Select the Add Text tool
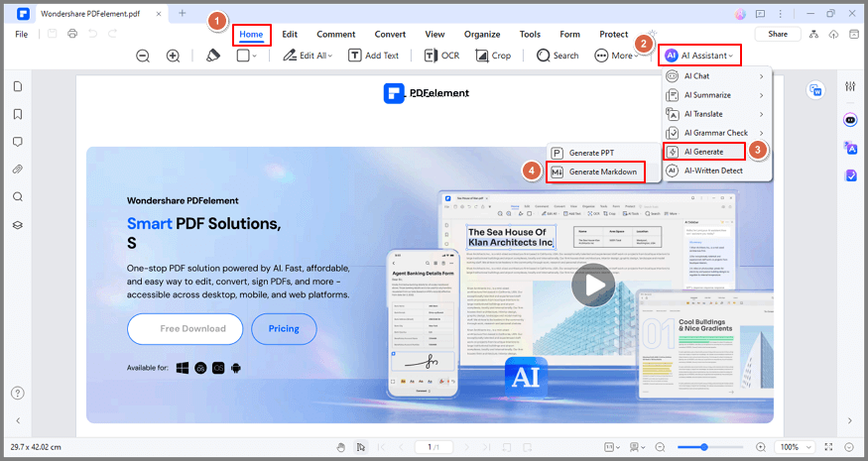 (373, 56)
